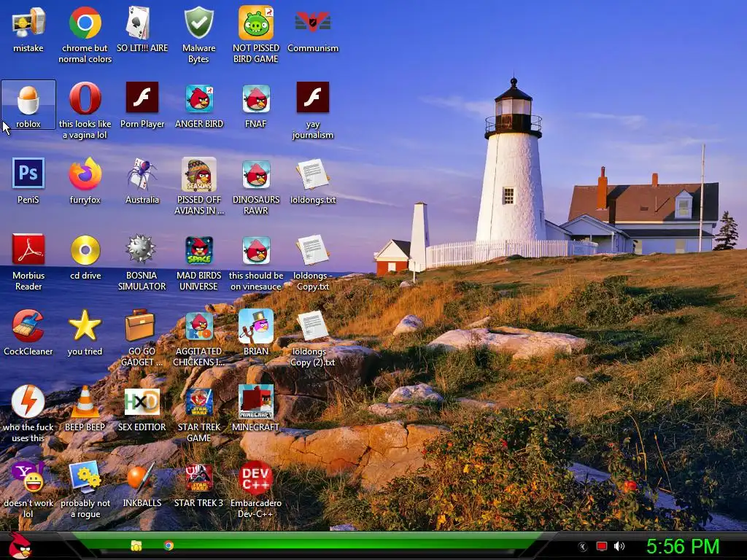Select the orange lightning bolt circle icon
Screen dimensions: 747x560
28,402
